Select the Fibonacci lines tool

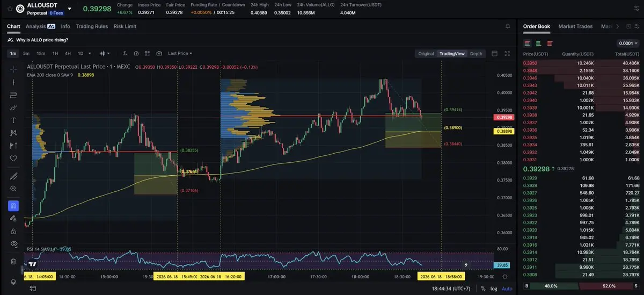pyautogui.click(x=13, y=95)
